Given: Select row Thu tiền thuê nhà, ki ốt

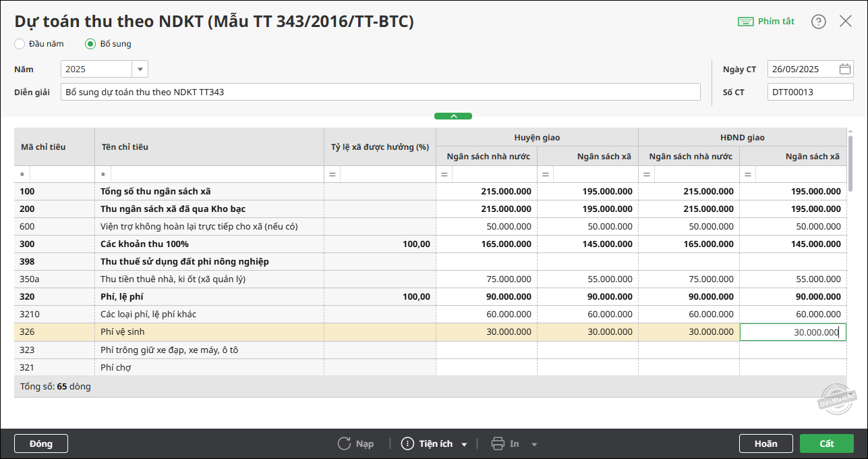Looking at the screenshot, I should [x=430, y=279].
